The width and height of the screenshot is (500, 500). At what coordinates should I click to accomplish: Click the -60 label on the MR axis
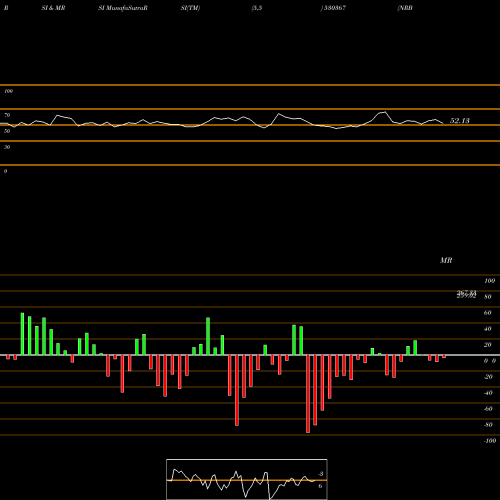tap(488, 409)
